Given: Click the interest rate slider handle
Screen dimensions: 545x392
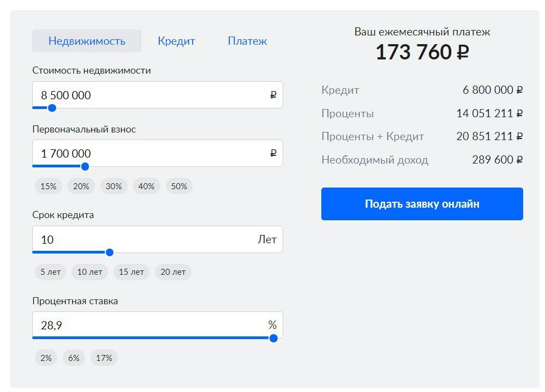Looking at the screenshot, I should [273, 338].
